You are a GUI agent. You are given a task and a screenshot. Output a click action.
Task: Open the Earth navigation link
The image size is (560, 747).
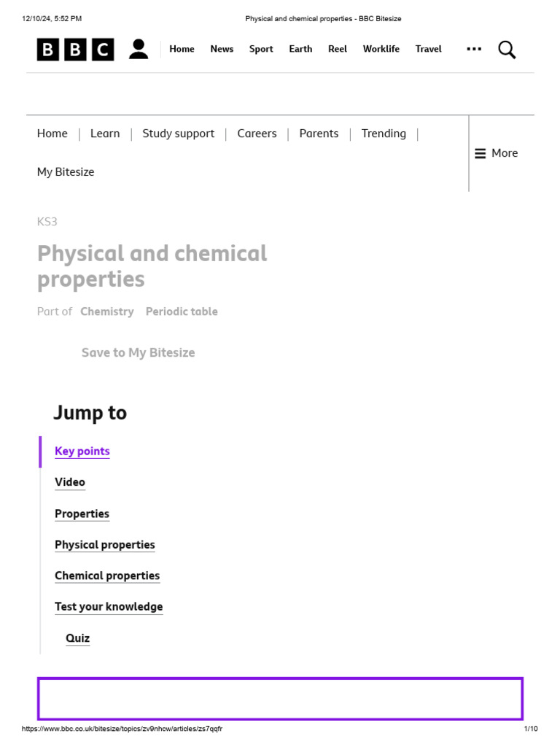(x=300, y=49)
